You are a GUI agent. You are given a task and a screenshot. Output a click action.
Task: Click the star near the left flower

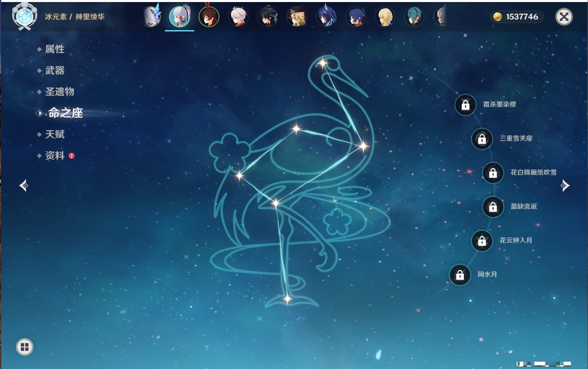pos(239,175)
